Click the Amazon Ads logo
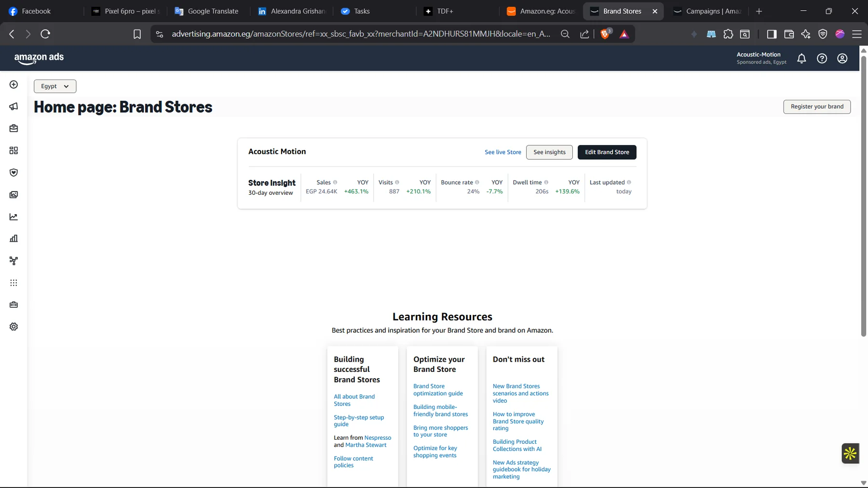The height and width of the screenshot is (488, 868). [x=39, y=58]
